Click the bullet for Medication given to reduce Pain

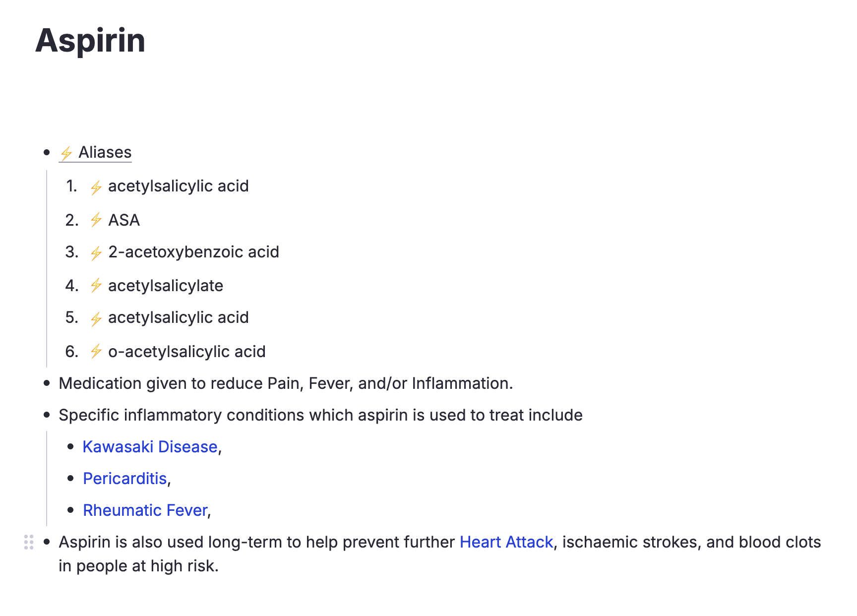point(47,383)
